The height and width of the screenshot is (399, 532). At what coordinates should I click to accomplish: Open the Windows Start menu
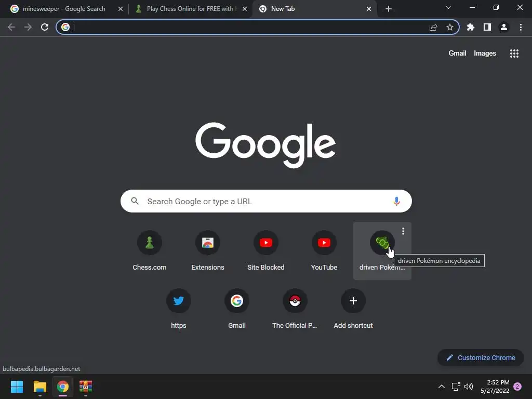[17, 387]
